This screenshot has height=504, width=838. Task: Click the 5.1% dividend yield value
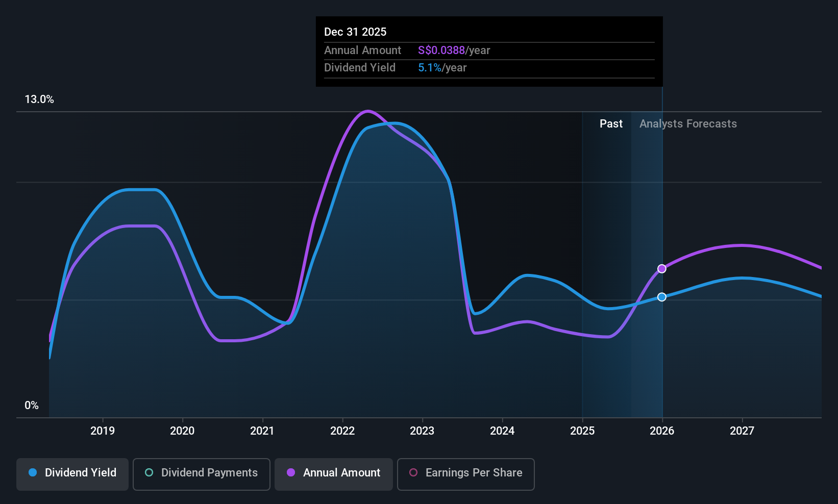pyautogui.click(x=430, y=67)
